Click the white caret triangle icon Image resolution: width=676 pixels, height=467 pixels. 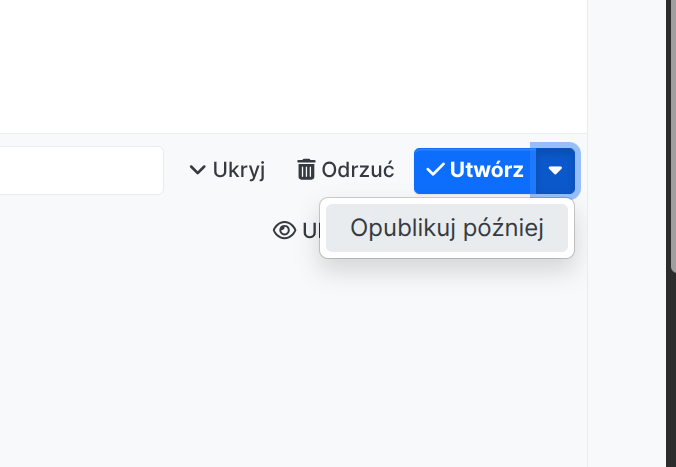tap(555, 171)
